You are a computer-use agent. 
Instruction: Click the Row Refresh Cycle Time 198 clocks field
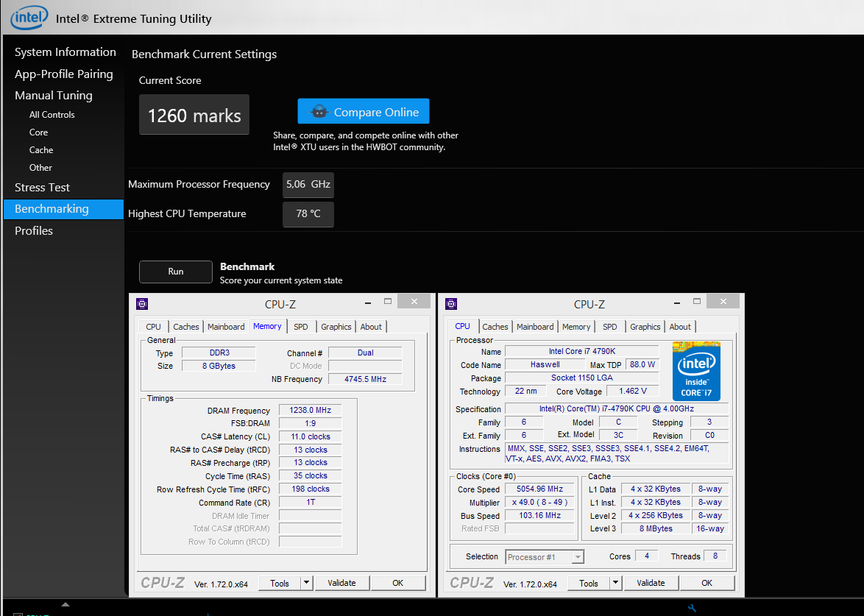click(x=311, y=489)
